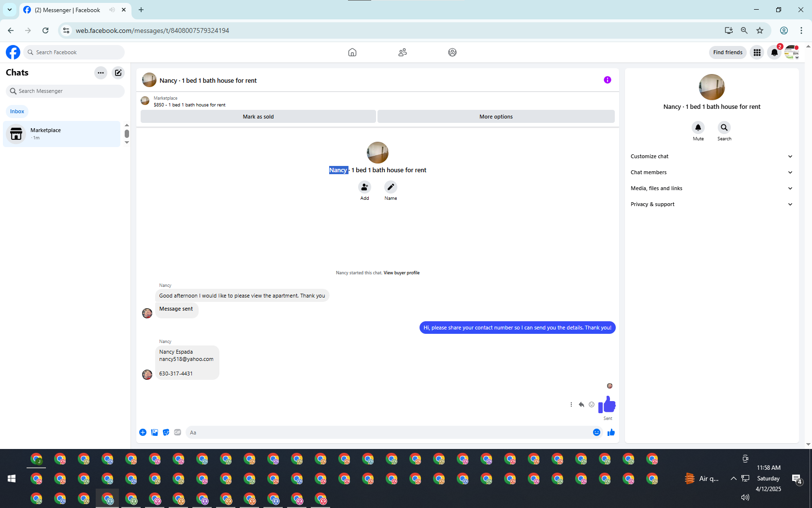Reload the page in Chrome

pos(45,30)
